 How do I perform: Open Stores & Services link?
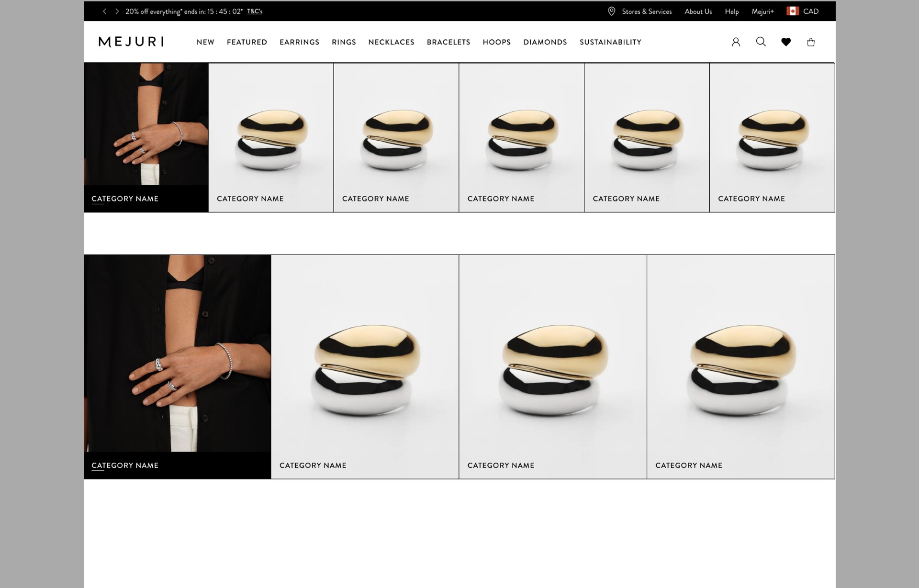click(x=647, y=11)
